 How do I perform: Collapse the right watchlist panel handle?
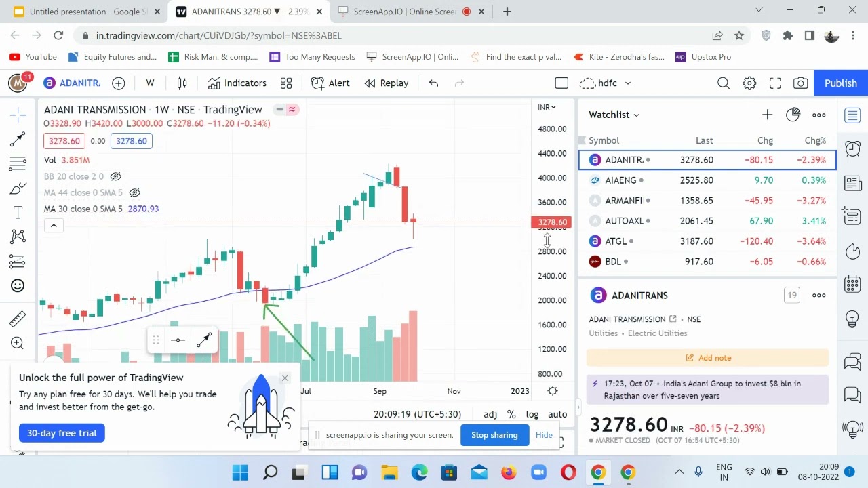click(x=578, y=407)
